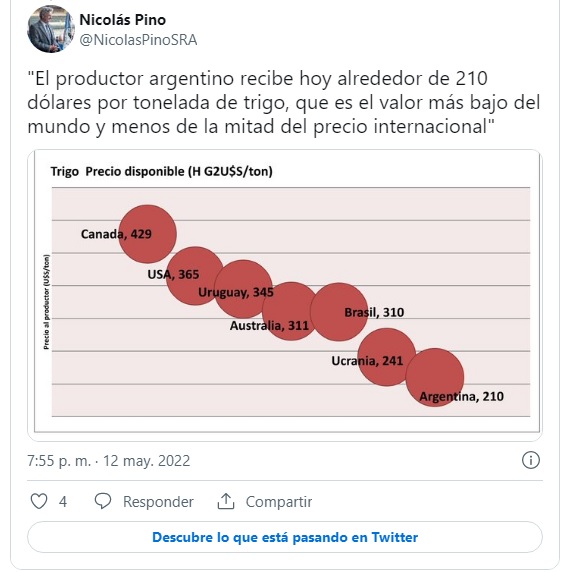566x572 pixels.
Task: Click the Brasil 310 bubble
Action: pyautogui.click(x=339, y=312)
